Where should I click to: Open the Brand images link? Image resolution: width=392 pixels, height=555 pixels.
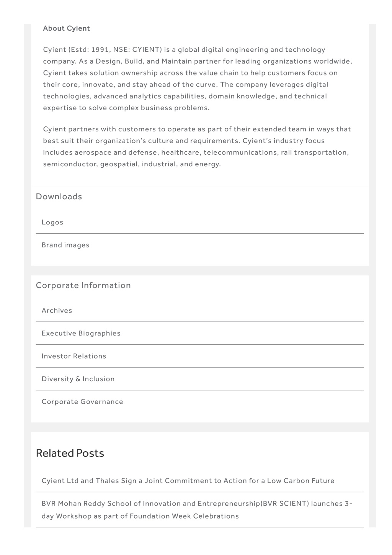click(x=65, y=245)
